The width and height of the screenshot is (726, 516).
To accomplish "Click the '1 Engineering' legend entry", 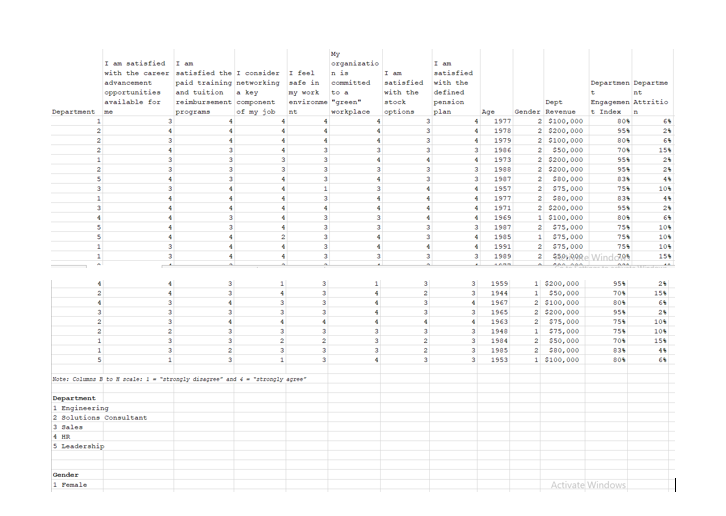I will [81, 408].
